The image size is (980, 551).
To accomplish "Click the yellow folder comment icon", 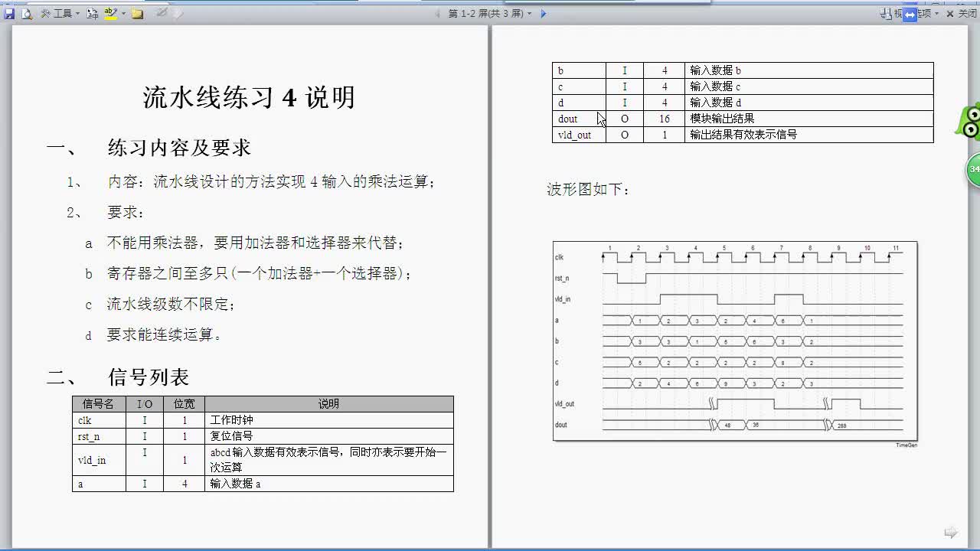I will (x=138, y=14).
